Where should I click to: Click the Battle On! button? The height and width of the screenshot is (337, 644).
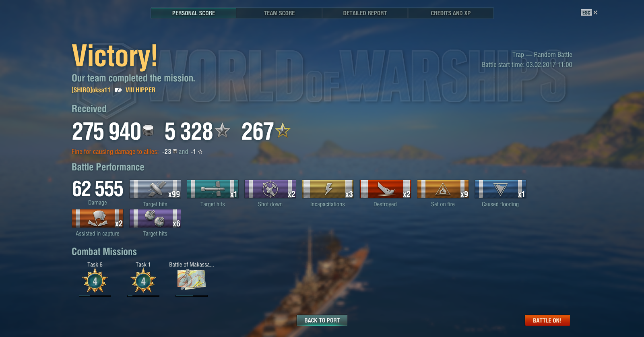tap(547, 320)
